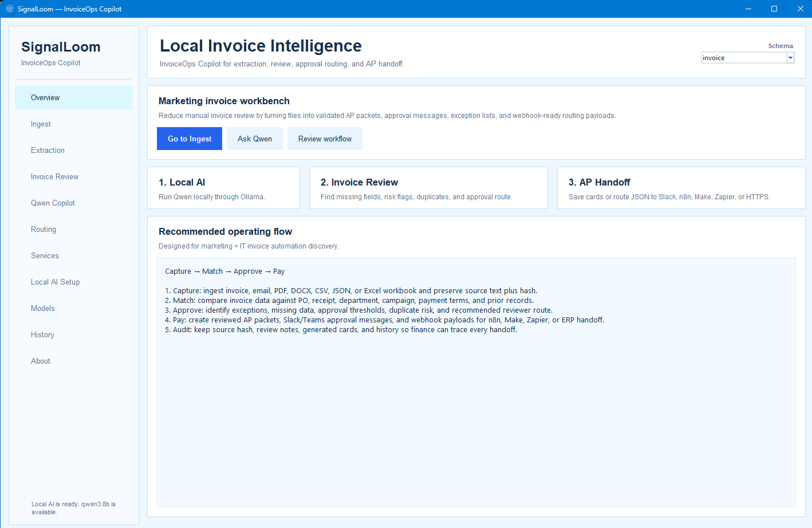
Task: Open the Schema dropdown arrow
Action: 790,58
